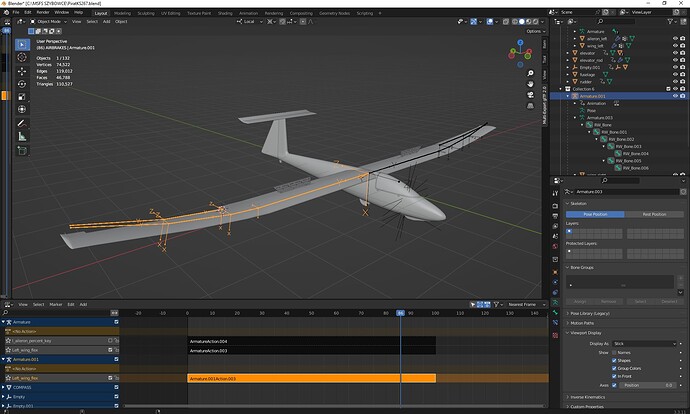Click the Remove bone group button
The height and width of the screenshot is (414, 690).
(x=608, y=301)
